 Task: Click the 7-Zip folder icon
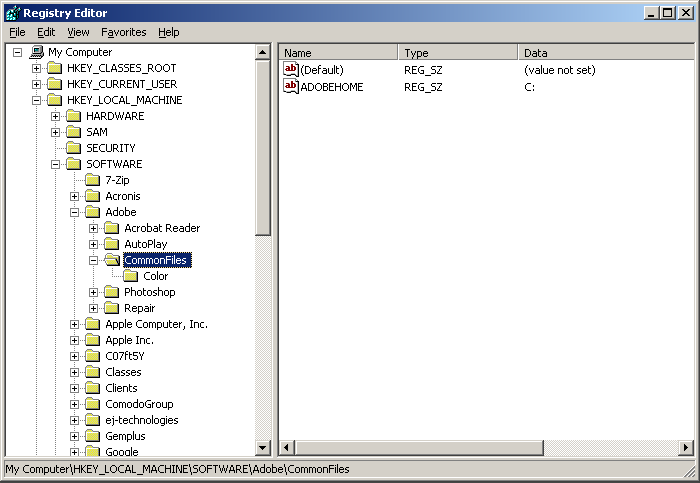tap(93, 180)
